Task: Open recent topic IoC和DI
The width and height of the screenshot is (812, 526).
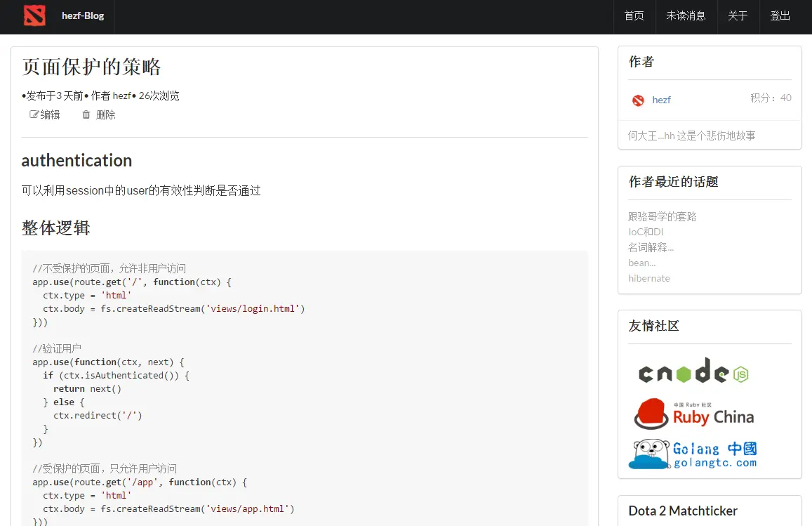Action: 646,232
